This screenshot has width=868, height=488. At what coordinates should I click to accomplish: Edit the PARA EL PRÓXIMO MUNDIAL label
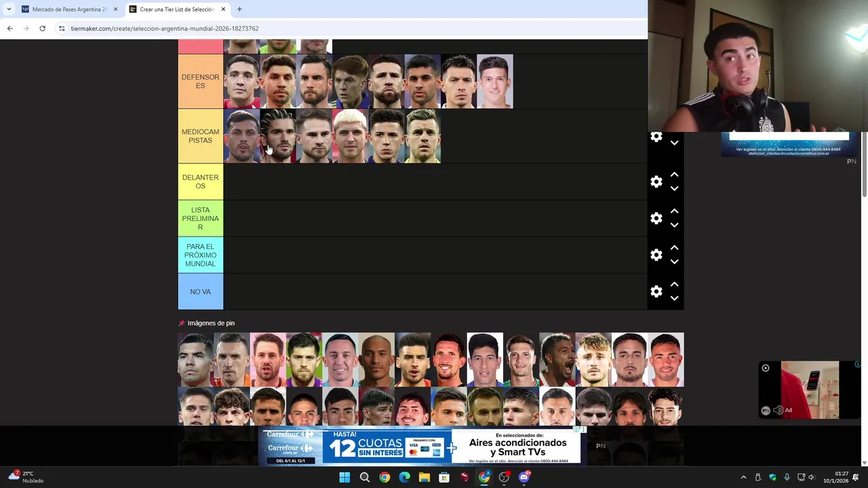(200, 255)
